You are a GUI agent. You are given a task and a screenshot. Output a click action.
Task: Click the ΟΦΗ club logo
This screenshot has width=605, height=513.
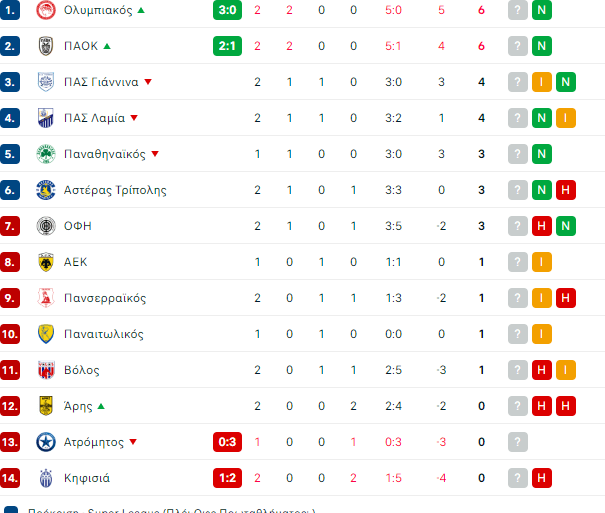click(45, 226)
